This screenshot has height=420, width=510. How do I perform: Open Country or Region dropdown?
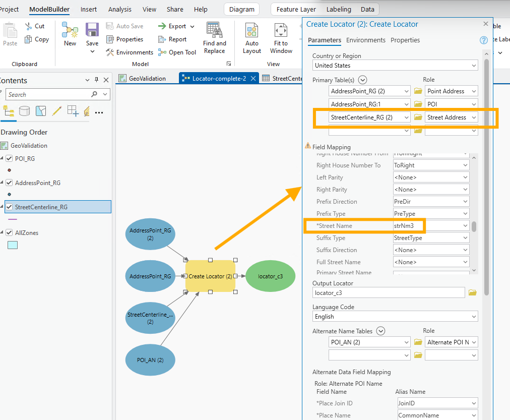coord(473,66)
